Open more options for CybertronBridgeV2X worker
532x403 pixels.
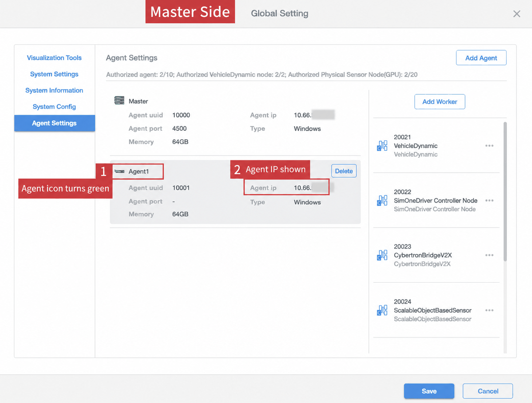coord(489,255)
